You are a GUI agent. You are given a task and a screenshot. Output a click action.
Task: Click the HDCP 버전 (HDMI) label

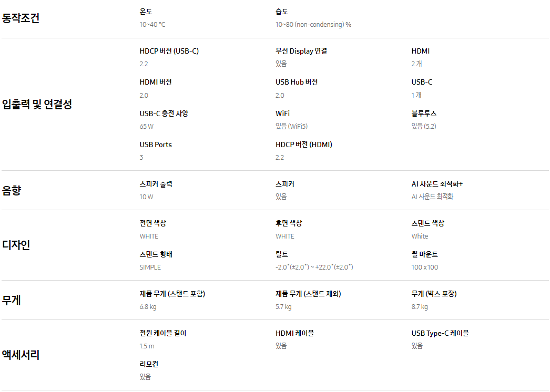pos(304,145)
